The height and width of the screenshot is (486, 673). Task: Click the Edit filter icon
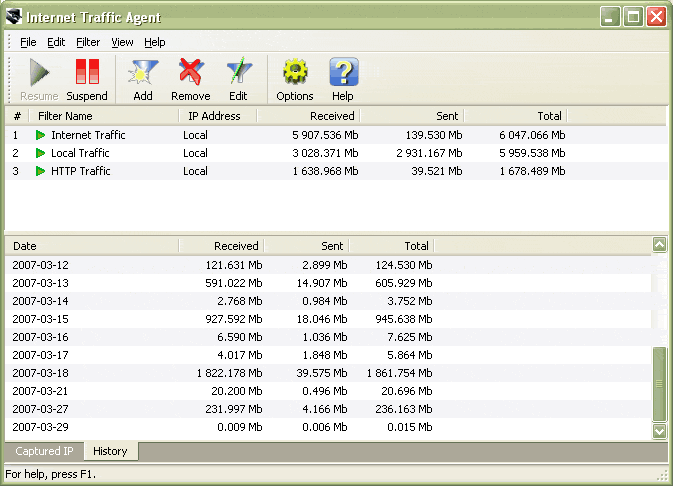point(238,73)
